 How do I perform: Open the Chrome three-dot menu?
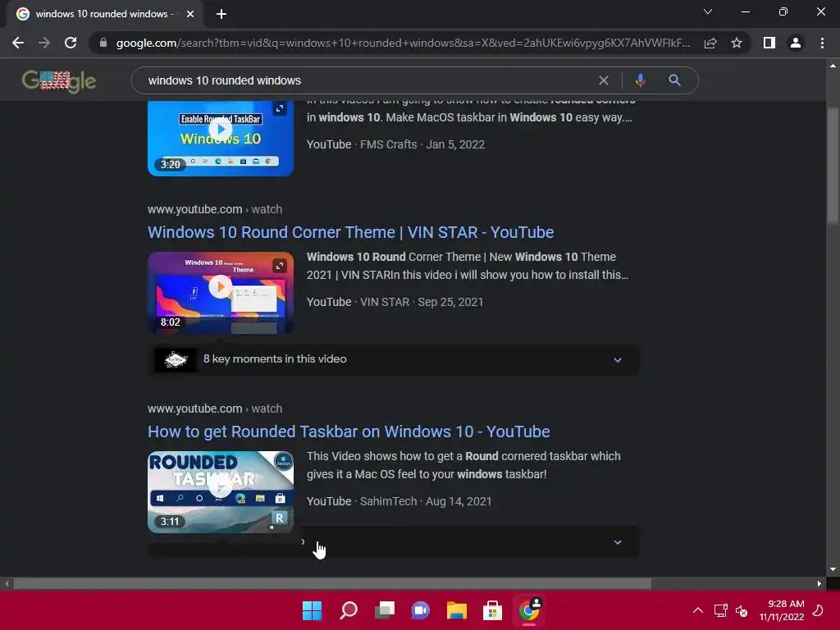tap(822, 43)
